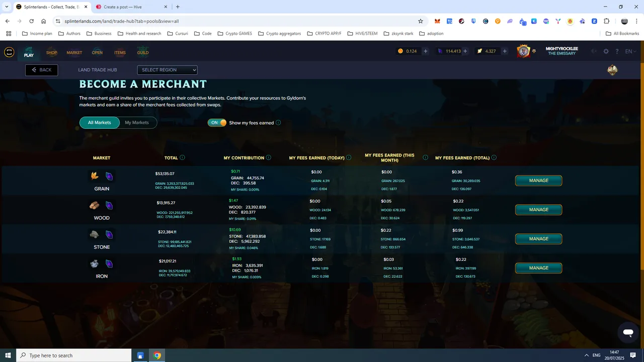The width and height of the screenshot is (644, 362).
Task: Click the GRAIN resource icon
Action: coord(95,176)
